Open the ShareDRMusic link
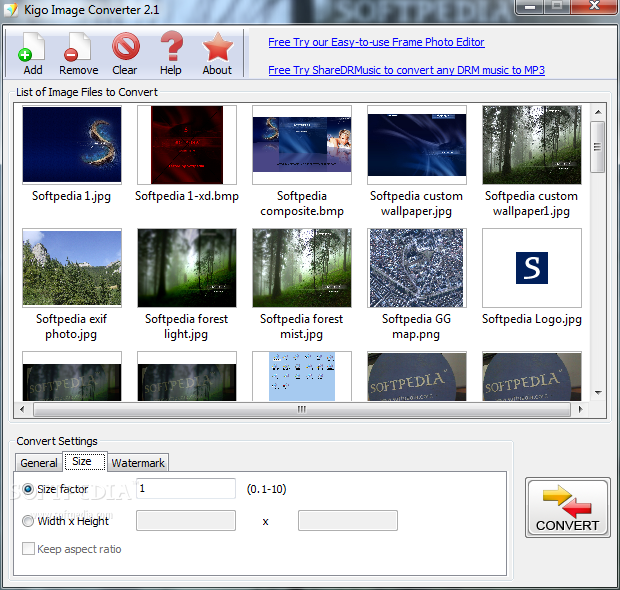Screen dimensions: 620x590 click(x=406, y=70)
